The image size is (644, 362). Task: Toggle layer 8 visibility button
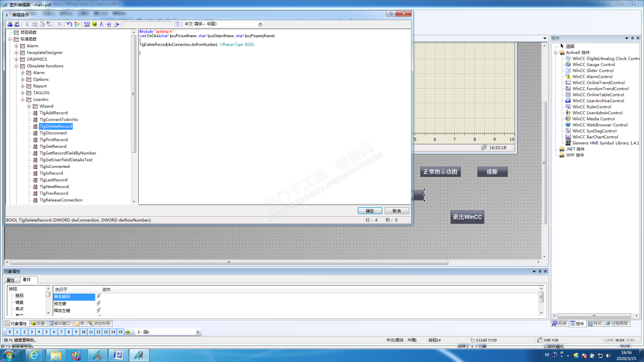tap(68, 332)
